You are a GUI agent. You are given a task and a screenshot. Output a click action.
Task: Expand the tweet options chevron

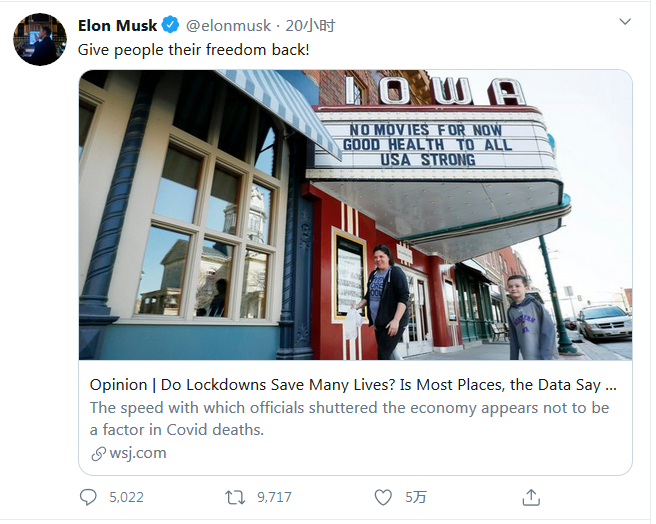tap(625, 22)
